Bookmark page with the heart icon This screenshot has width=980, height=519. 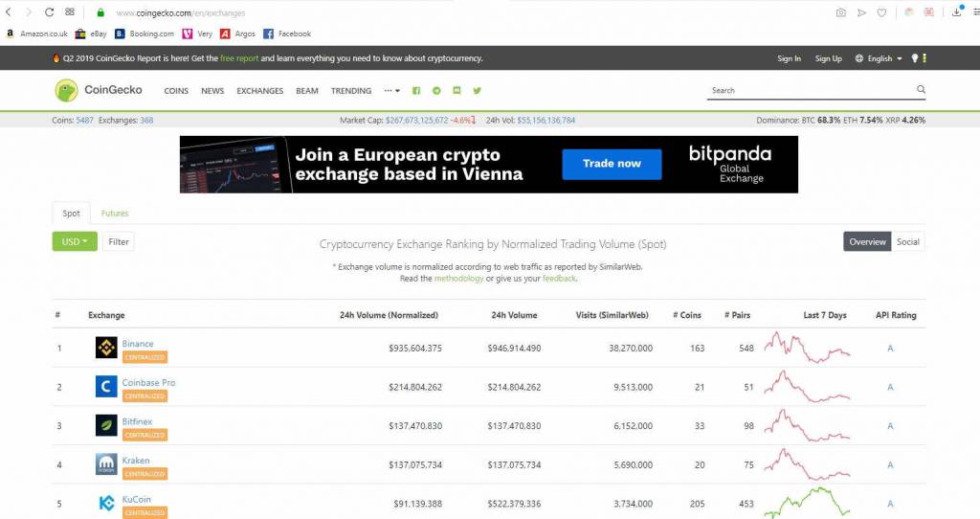[x=881, y=12]
